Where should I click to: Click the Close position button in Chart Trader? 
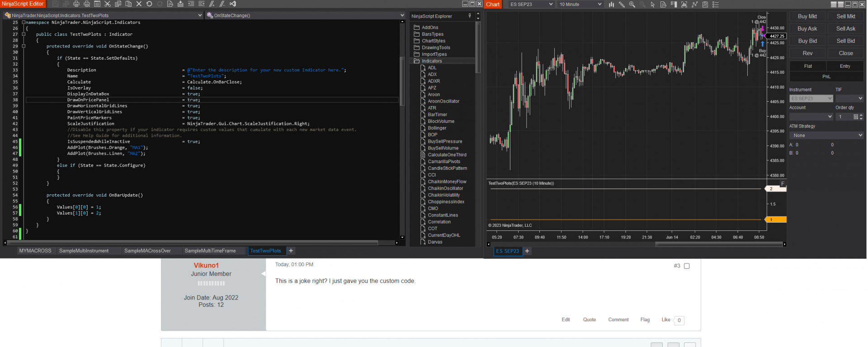[x=846, y=53]
